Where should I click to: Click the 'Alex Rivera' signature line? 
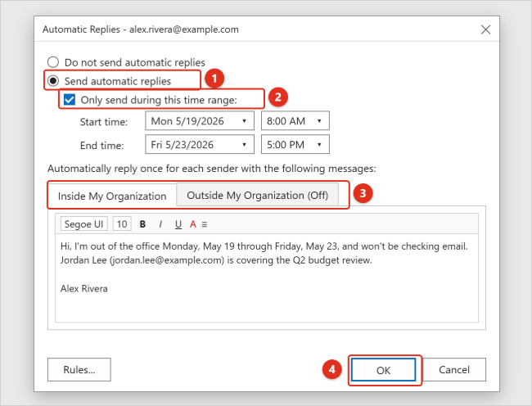click(x=83, y=289)
